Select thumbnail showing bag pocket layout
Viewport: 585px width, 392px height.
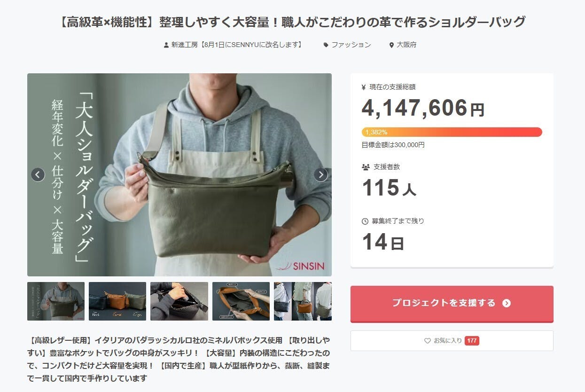241,301
